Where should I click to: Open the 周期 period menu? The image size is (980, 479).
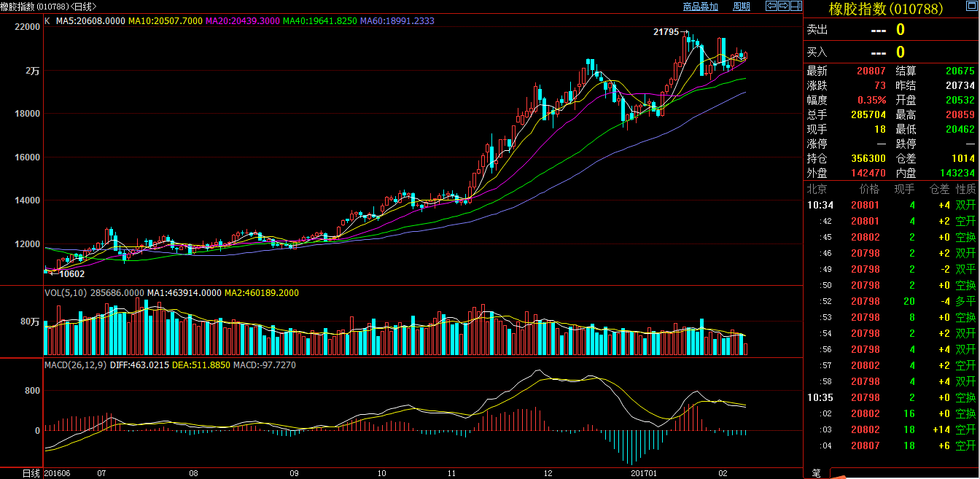(x=741, y=7)
